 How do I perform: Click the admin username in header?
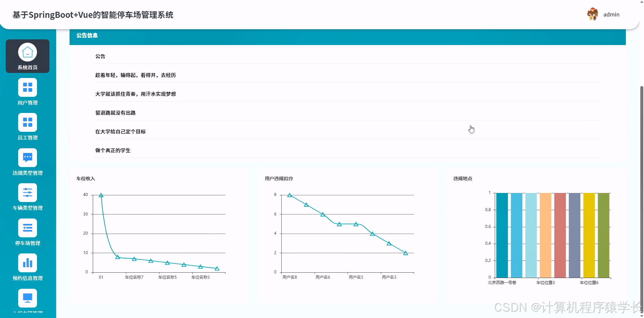coord(611,14)
